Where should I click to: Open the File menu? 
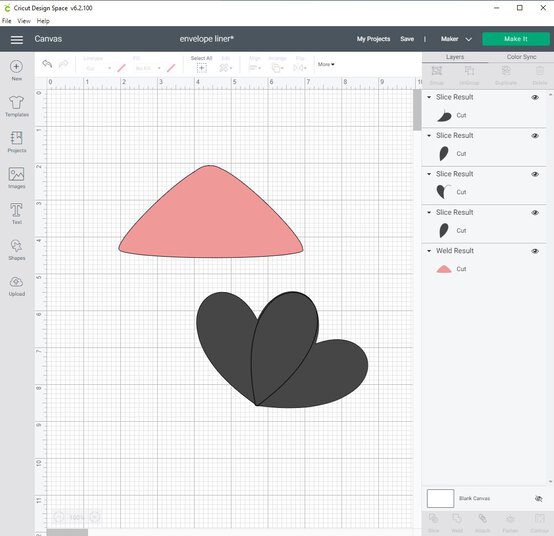point(7,21)
